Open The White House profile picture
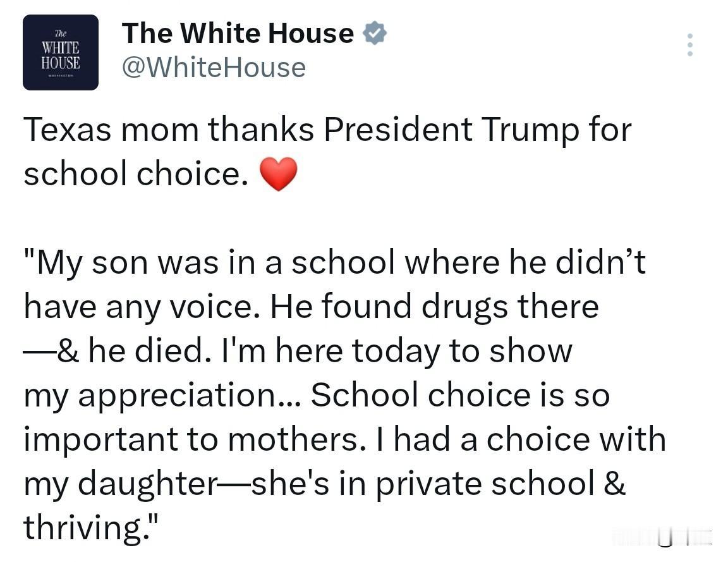 coord(61,52)
